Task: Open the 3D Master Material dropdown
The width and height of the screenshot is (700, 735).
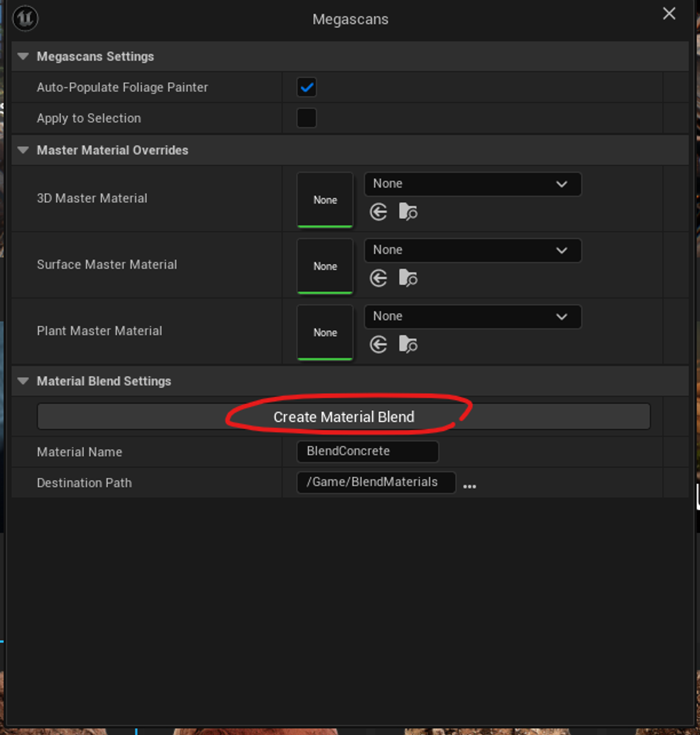Action: (x=472, y=184)
